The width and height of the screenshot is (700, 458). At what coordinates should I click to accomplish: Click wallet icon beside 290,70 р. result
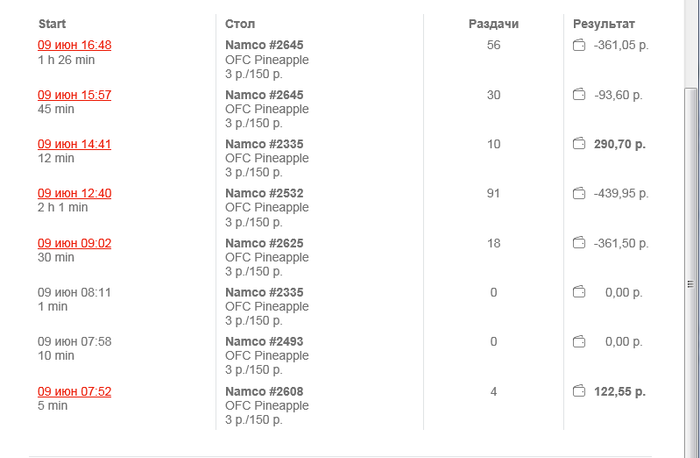click(578, 144)
